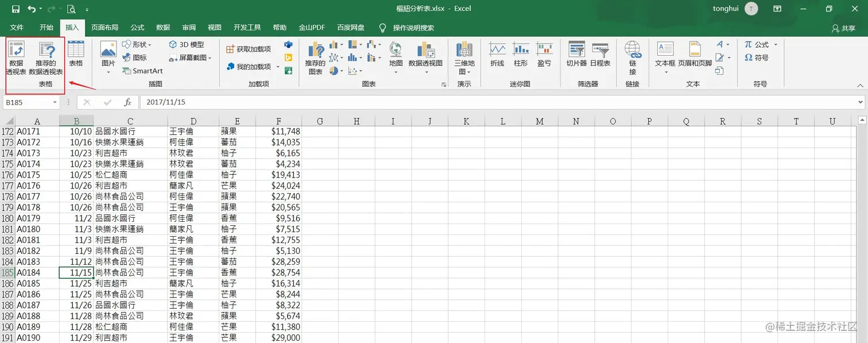Switch to the 开始 Home tab
This screenshot has height=343, width=868.
click(x=46, y=28)
